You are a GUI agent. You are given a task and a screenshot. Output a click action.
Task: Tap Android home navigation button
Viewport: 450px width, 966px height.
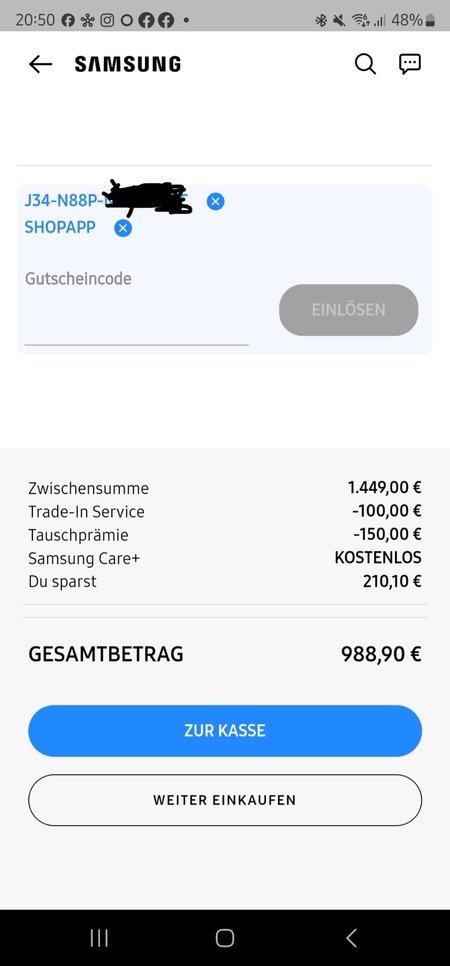(x=225, y=938)
